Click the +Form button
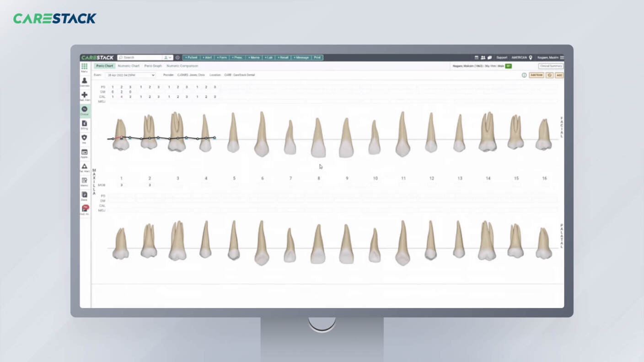 tap(221, 58)
